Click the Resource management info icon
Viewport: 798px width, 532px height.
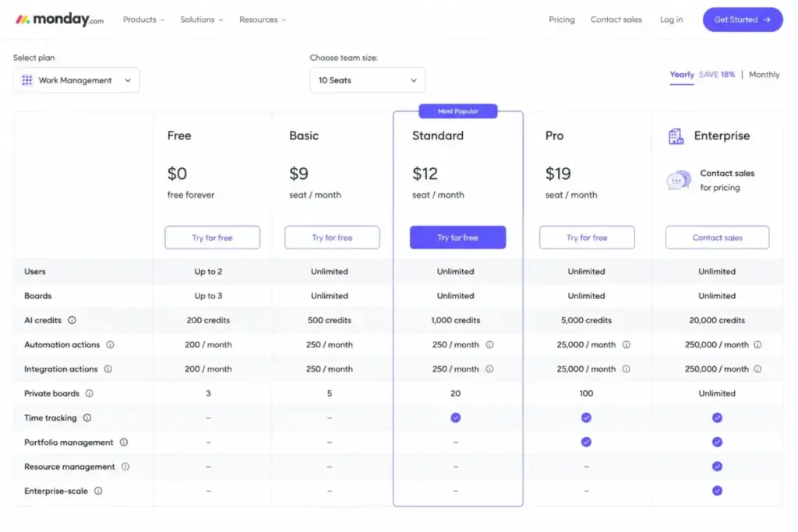[x=125, y=467]
